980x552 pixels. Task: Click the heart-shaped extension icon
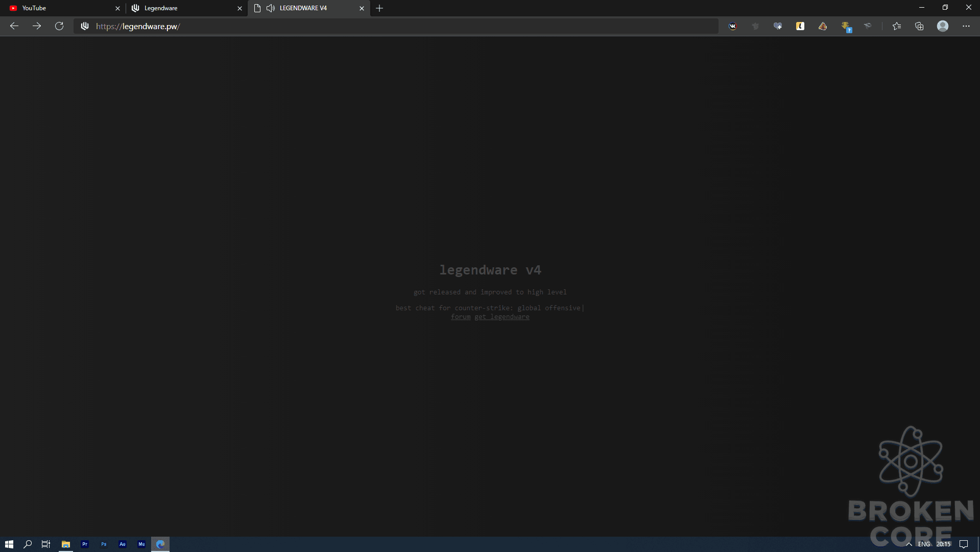coord(778,26)
